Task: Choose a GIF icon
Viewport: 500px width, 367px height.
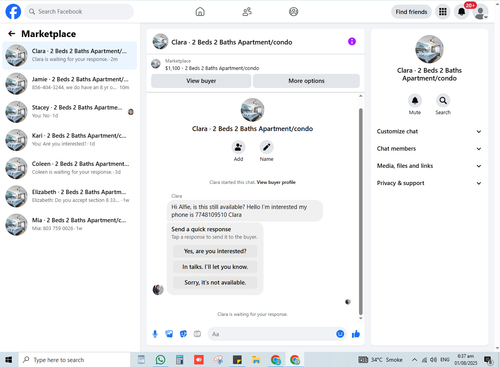Action: tap(197, 334)
